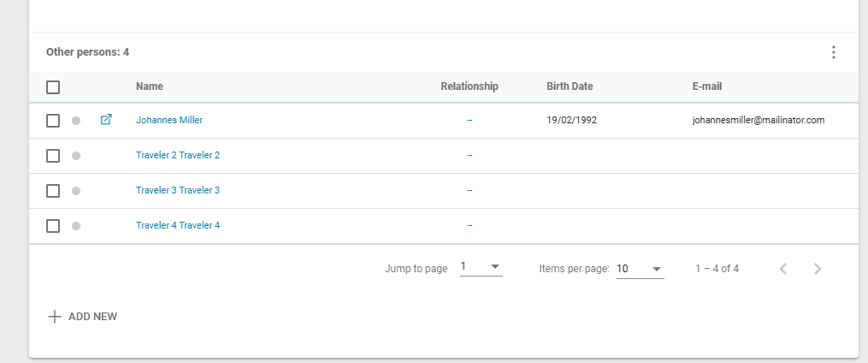Click status dot for Traveler 2

[x=76, y=156]
